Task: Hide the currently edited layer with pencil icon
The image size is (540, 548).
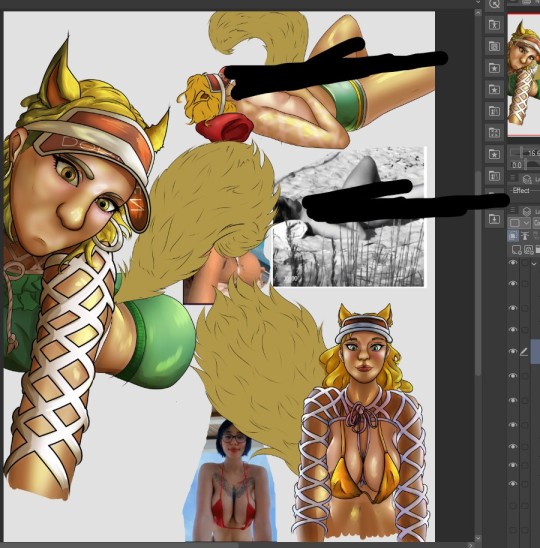Action: (x=513, y=351)
